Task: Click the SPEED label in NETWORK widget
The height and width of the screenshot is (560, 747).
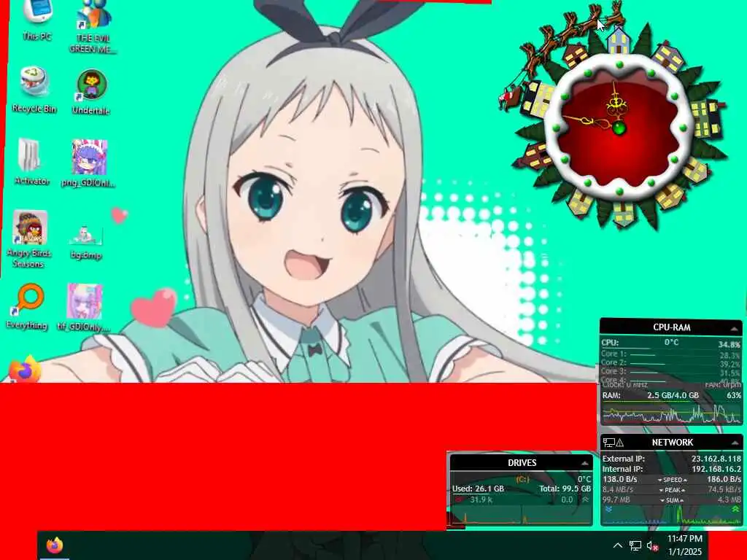Action: (x=672, y=480)
